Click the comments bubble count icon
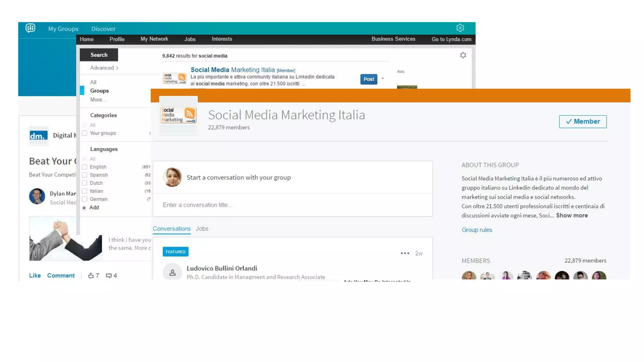Screen dimensions: 644x362 (108, 276)
